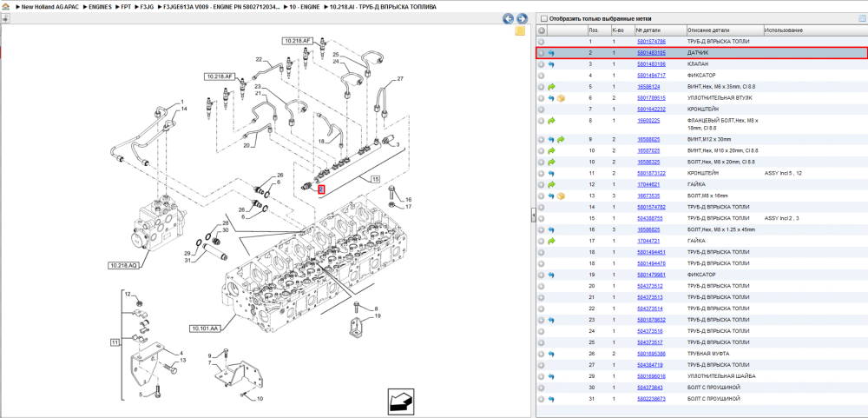Open the F3JGE613A V009 engine breadcrumb

coord(220,7)
